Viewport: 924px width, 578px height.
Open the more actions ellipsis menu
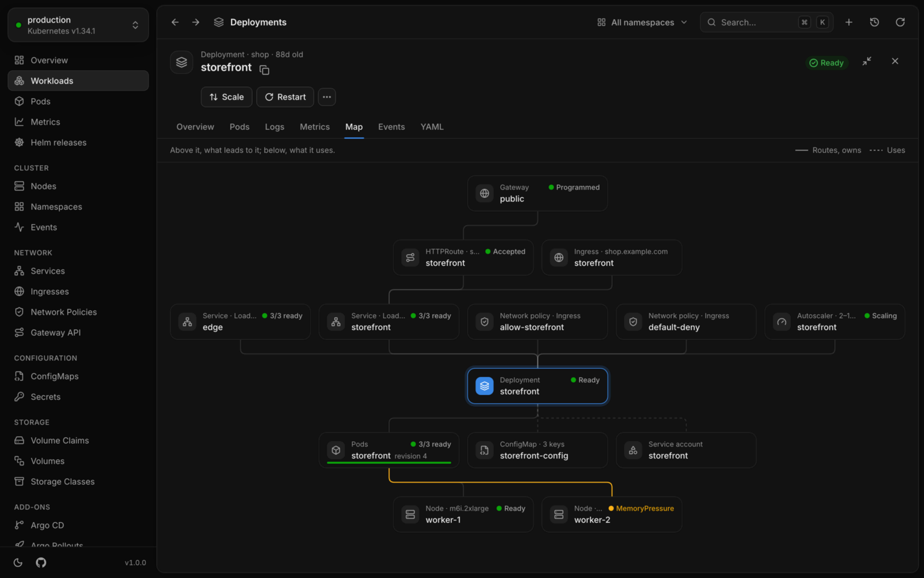[x=327, y=97]
